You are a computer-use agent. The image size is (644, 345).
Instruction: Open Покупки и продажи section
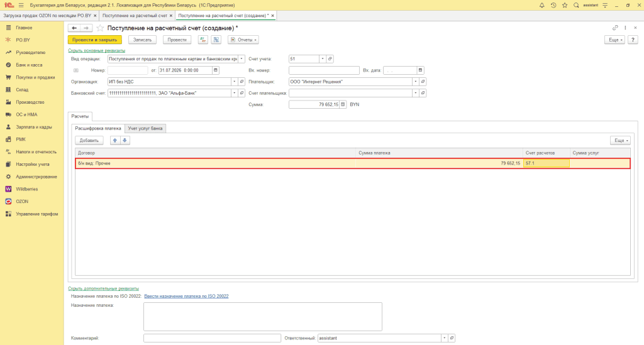click(35, 77)
